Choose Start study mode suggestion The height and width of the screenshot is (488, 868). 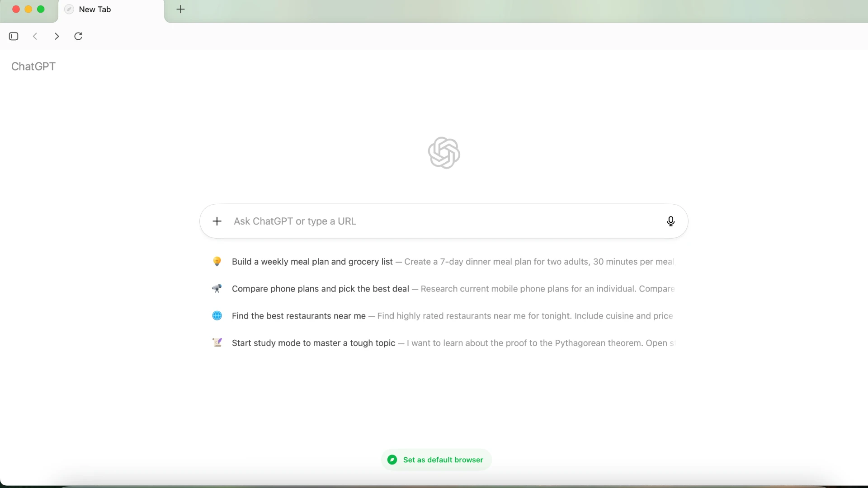[443, 343]
